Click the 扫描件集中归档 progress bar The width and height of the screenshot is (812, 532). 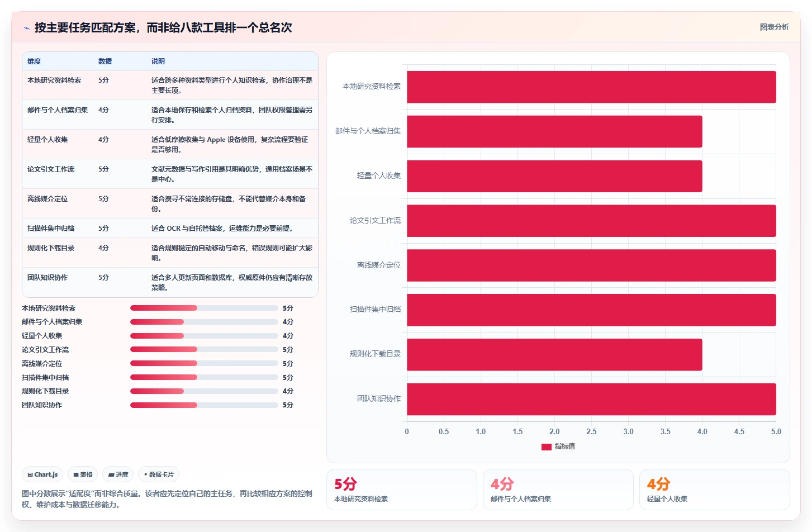tap(204, 377)
